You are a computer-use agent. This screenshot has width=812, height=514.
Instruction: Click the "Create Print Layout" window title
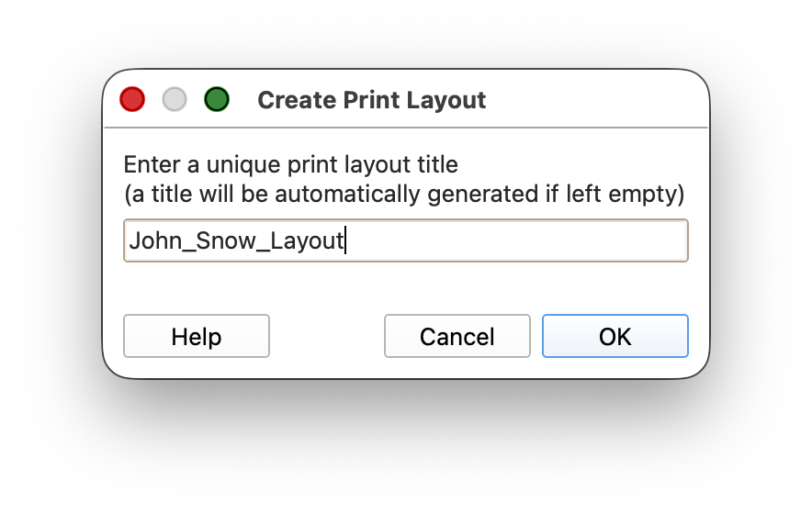[371, 100]
